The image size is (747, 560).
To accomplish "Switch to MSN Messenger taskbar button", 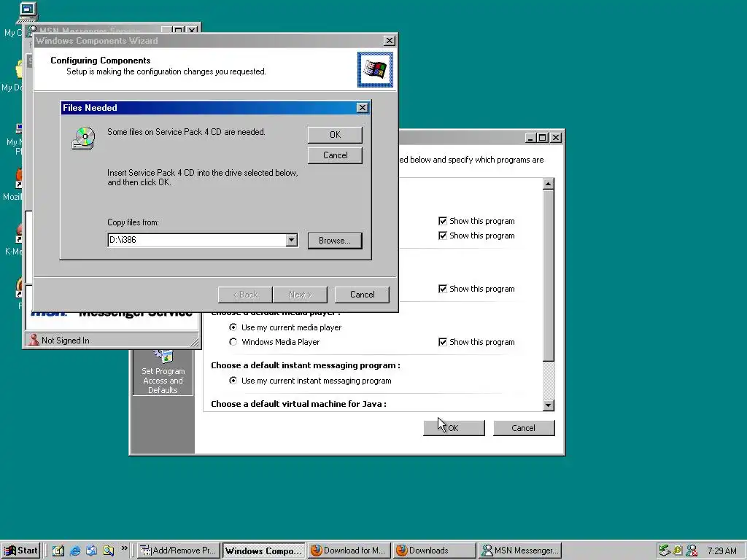I will click(519, 551).
